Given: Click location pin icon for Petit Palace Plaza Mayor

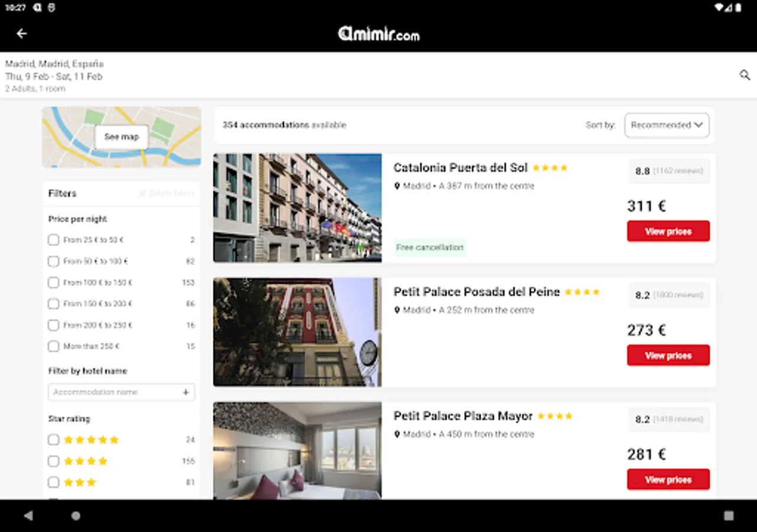Looking at the screenshot, I should point(397,434).
